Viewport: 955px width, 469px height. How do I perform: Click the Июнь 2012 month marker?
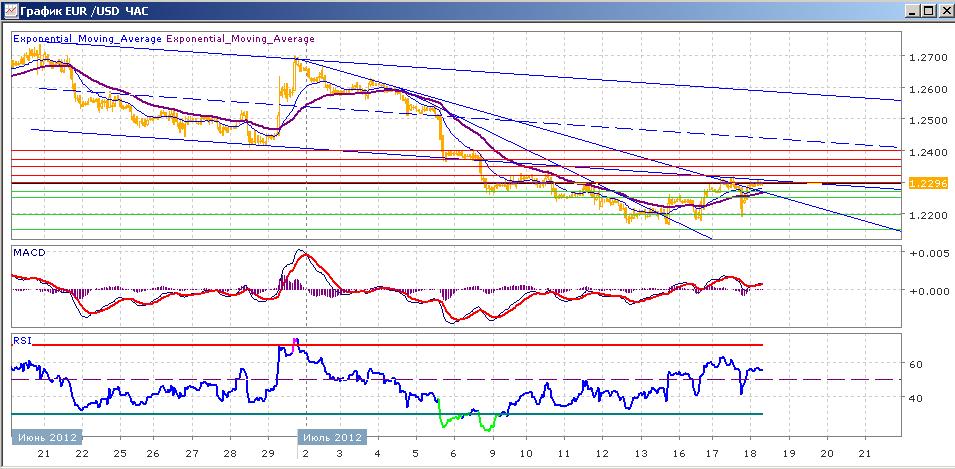(x=47, y=437)
